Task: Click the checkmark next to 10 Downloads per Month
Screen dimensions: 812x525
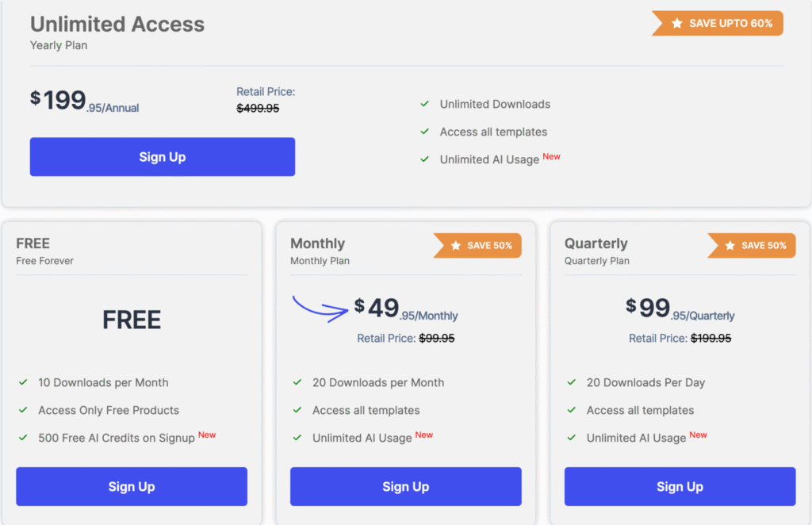Action: [24, 382]
